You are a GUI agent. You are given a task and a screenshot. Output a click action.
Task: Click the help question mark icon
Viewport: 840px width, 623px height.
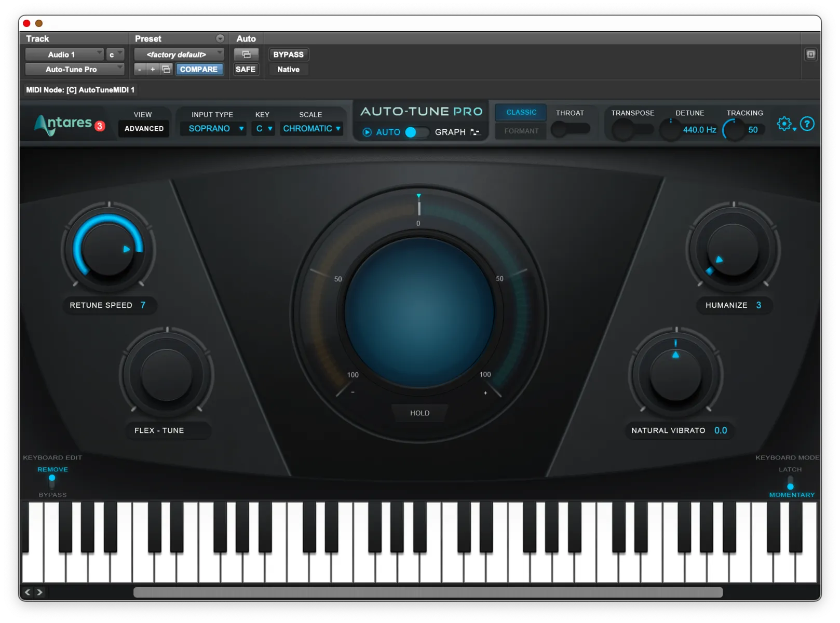(808, 124)
